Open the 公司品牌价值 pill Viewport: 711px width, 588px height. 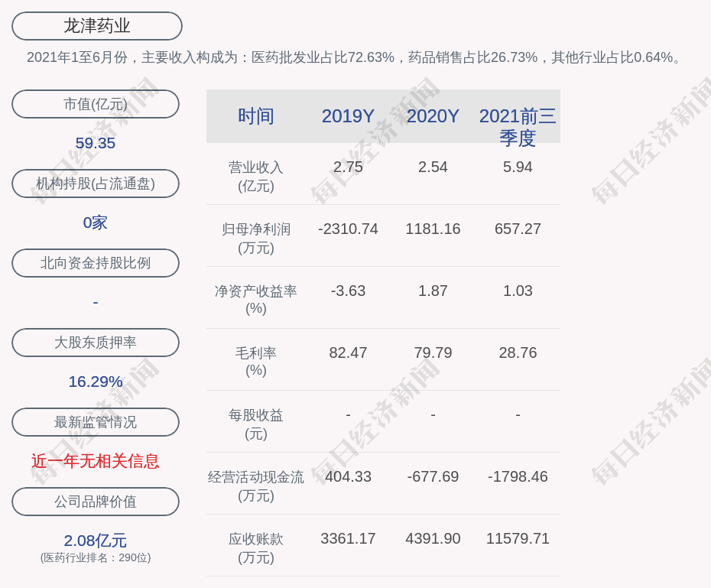click(x=96, y=502)
